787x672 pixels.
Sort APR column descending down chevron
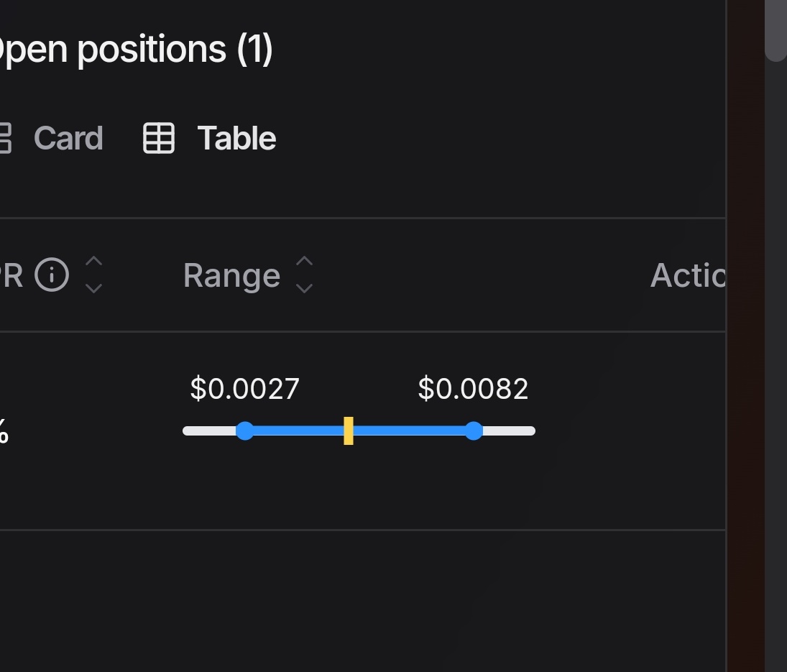(x=94, y=288)
